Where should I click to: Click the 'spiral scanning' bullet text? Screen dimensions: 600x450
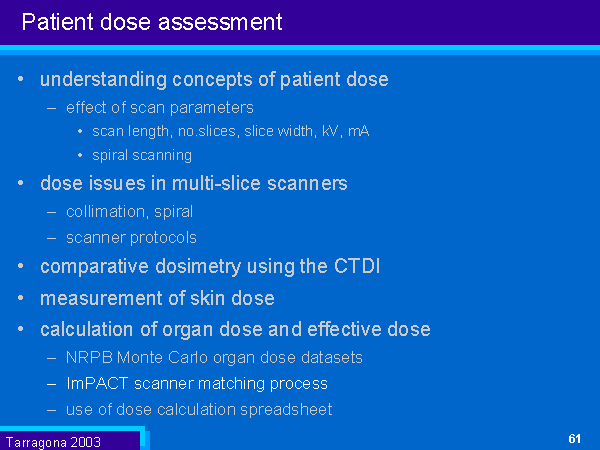pyautogui.click(x=142, y=155)
